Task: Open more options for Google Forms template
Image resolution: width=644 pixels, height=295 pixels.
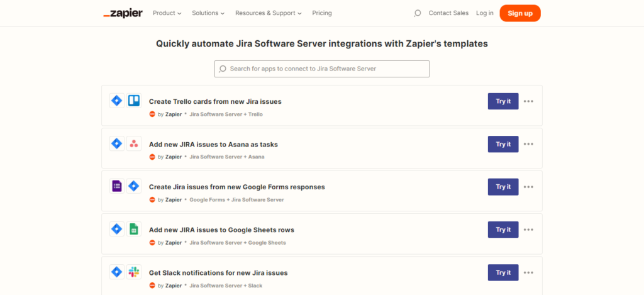Action: click(528, 187)
